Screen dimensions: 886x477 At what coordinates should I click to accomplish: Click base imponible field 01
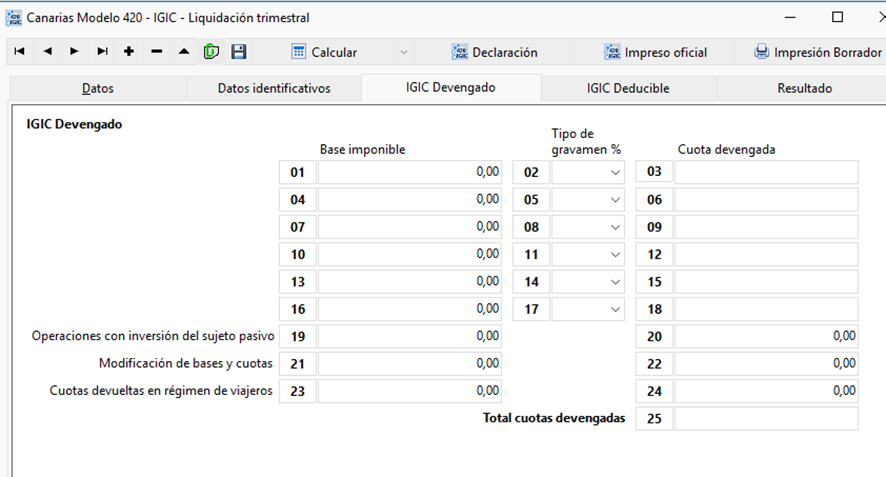[410, 172]
